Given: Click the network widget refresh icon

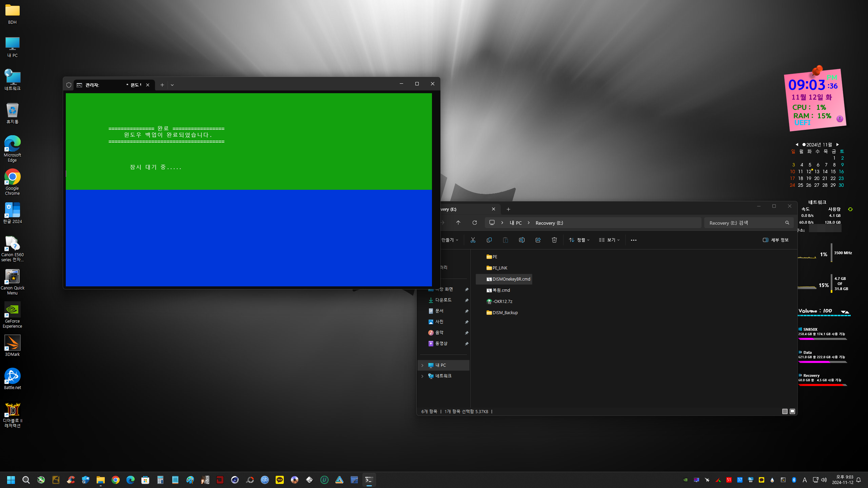Looking at the screenshot, I should click(850, 209).
